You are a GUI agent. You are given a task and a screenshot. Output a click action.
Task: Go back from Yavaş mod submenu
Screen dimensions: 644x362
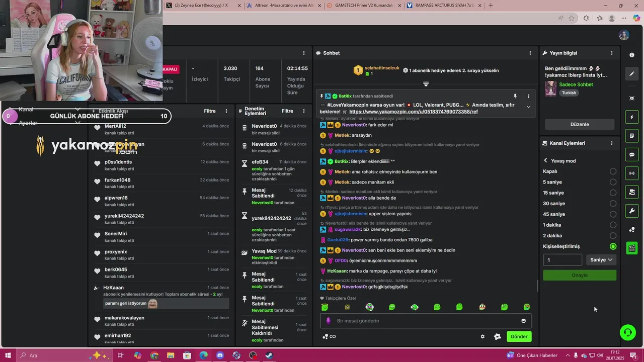pos(545,161)
